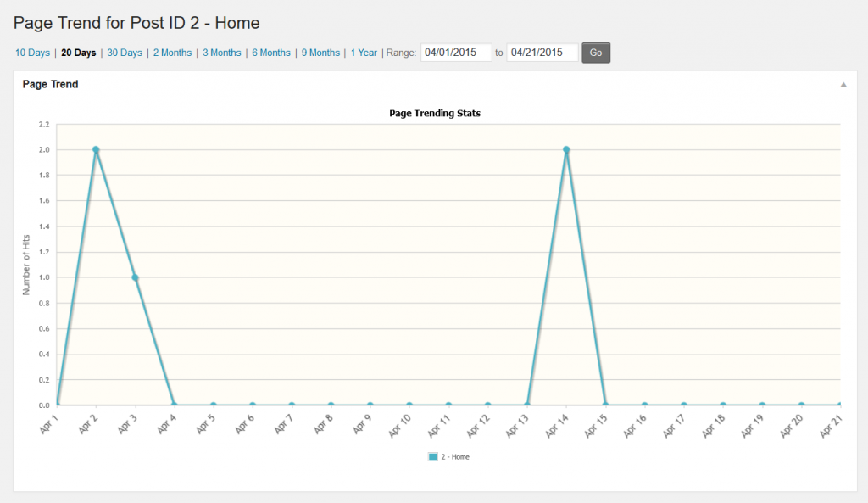Show the 2 Months trend
The height and width of the screenshot is (503, 868).
[x=172, y=53]
